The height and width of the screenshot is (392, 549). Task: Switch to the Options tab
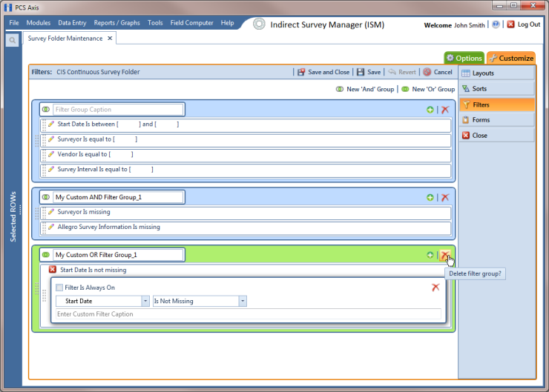pyautogui.click(x=464, y=58)
